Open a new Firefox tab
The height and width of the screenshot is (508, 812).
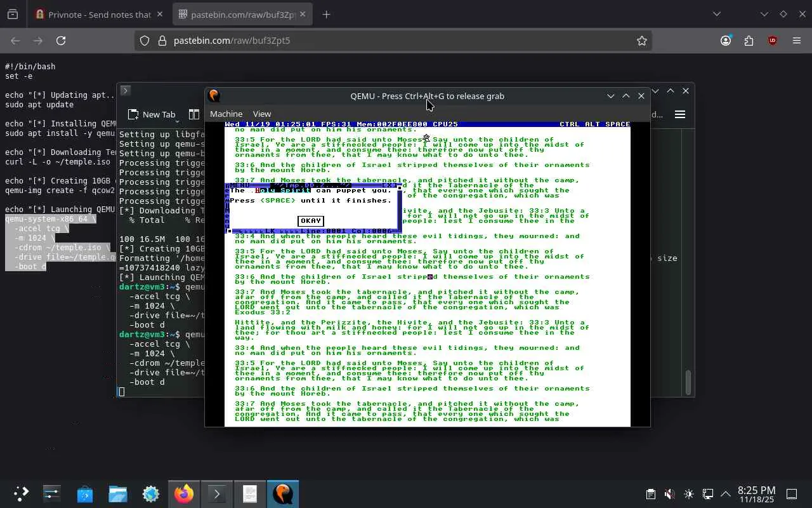(x=326, y=14)
